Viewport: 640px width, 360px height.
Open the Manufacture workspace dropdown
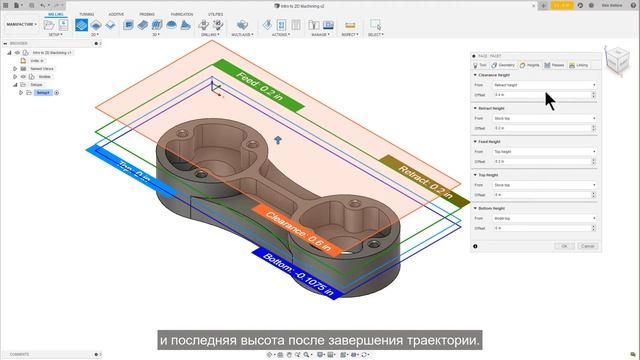click(21, 24)
